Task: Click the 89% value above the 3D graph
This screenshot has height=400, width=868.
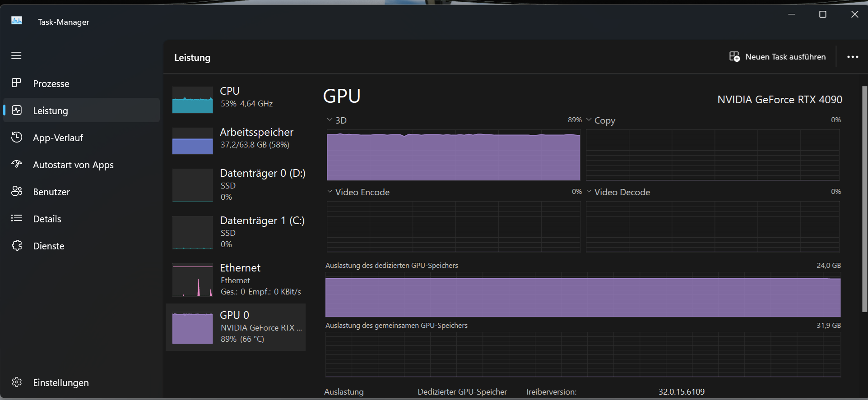Action: (575, 120)
